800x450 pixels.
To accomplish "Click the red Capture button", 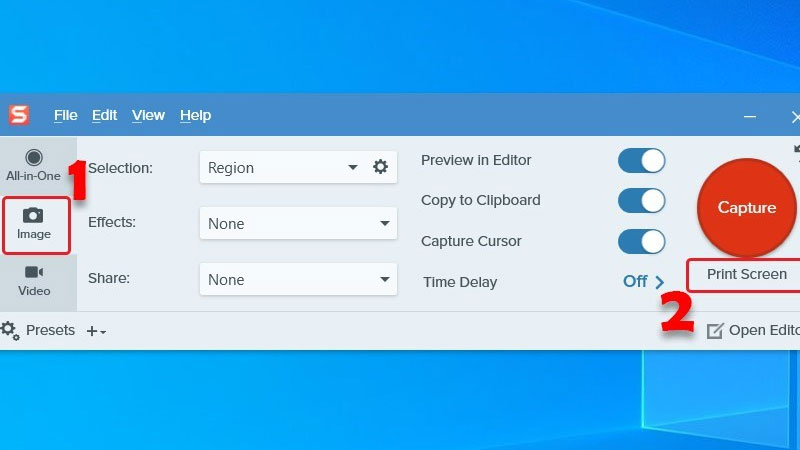I will pyautogui.click(x=746, y=208).
